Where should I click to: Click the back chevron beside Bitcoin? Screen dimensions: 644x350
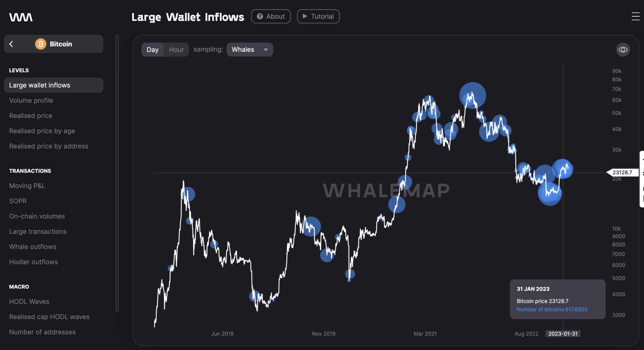point(12,44)
